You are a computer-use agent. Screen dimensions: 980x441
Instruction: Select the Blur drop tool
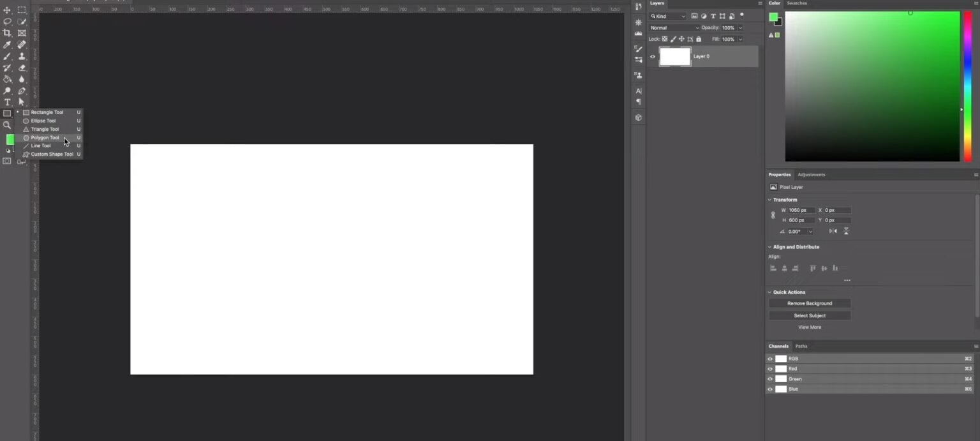click(22, 79)
